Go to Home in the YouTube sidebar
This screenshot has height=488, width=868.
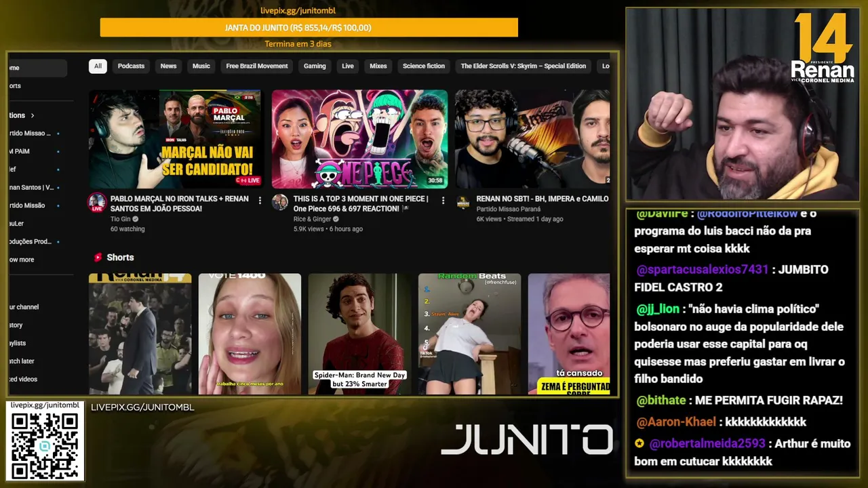(37, 68)
